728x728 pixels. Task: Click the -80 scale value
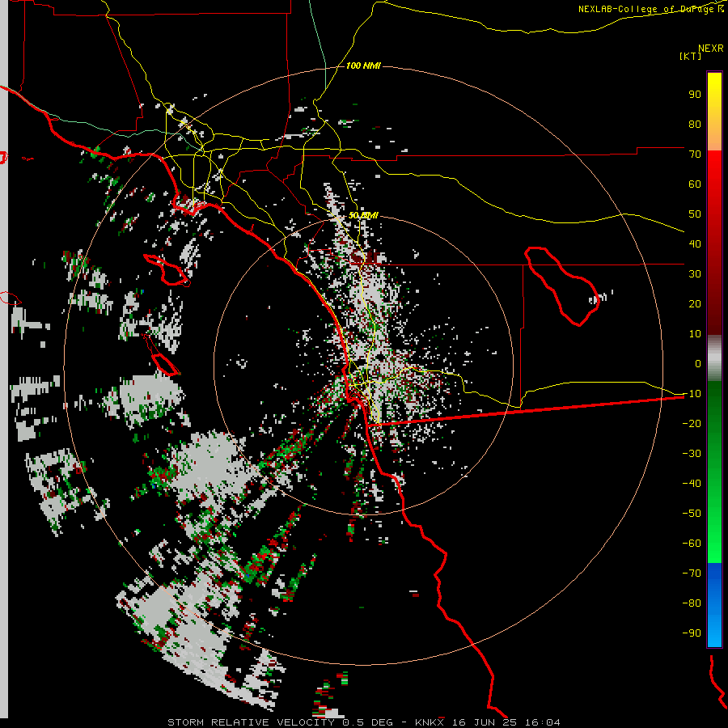coord(692,603)
